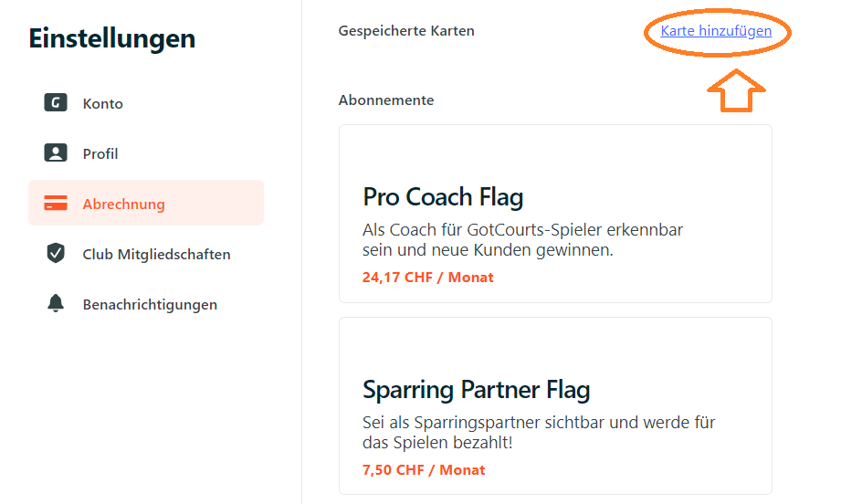Click the orange upward arrow graphic
Screen dimensions: 841x504
tap(736, 90)
